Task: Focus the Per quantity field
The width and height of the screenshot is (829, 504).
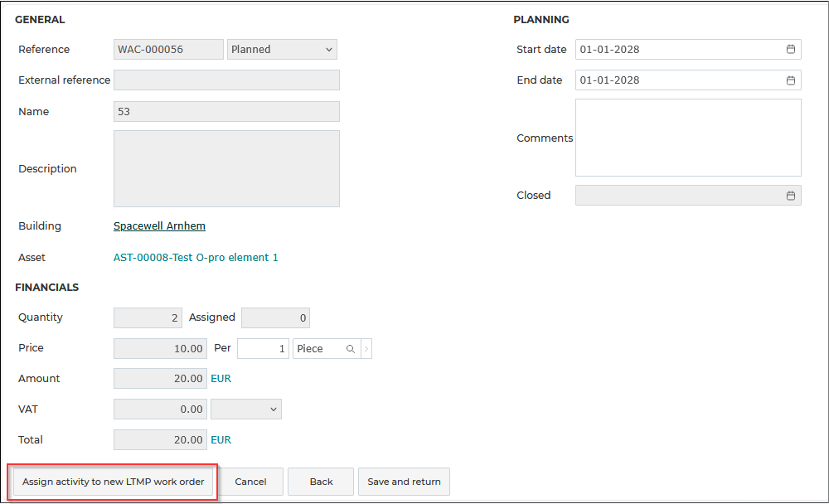Action: pyautogui.click(x=264, y=349)
